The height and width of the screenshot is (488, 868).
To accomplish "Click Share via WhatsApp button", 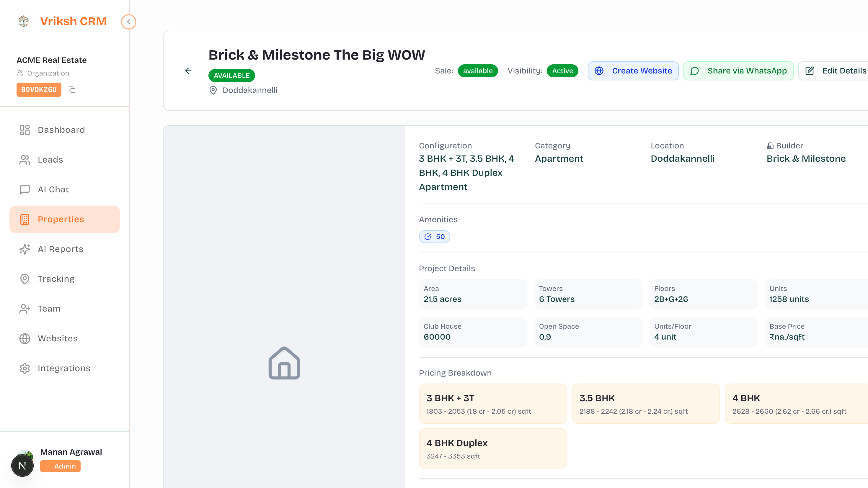I will (x=738, y=71).
